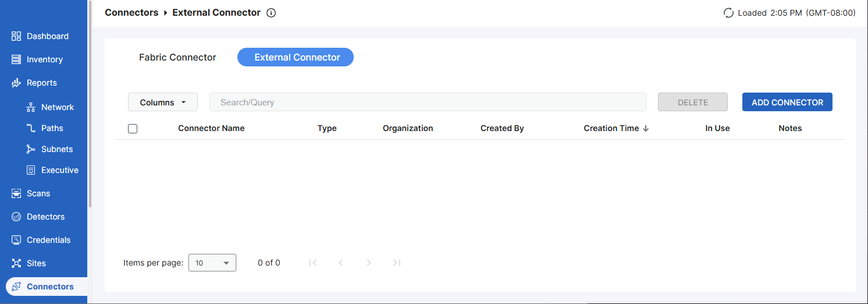Switch to the Fabric Connector tab
Screen dimensions: 868x304
pos(177,57)
